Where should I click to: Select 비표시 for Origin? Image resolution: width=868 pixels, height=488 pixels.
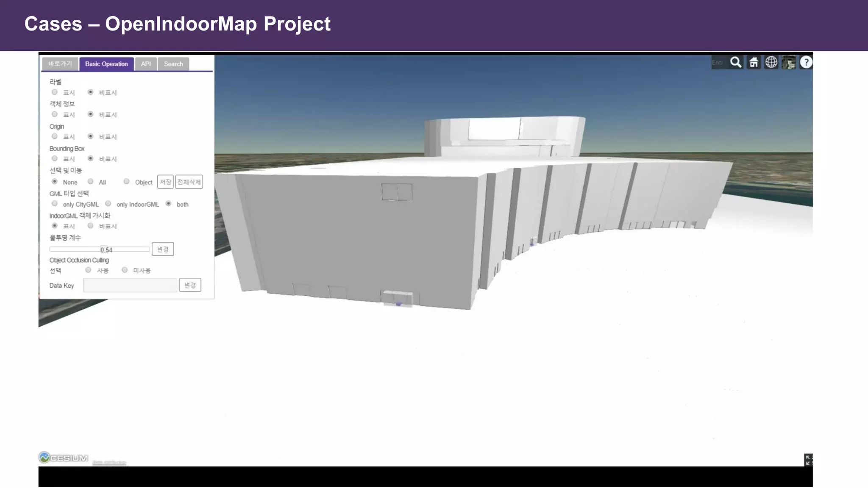90,136
